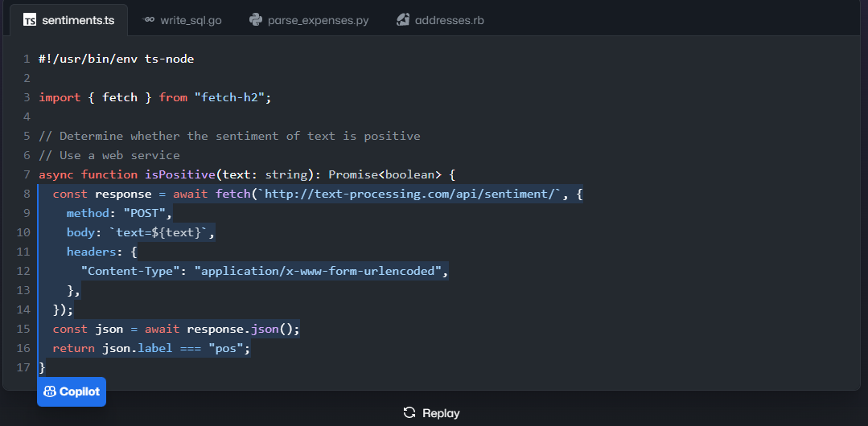Click the Copilot badge button
This screenshot has height=426, width=868.
pyautogui.click(x=72, y=391)
